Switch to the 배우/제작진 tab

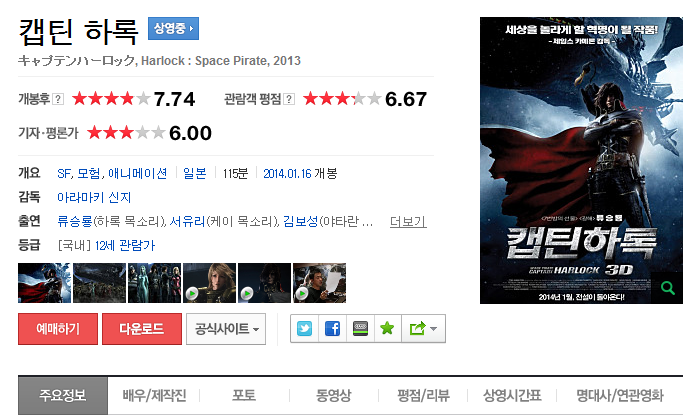click(154, 395)
